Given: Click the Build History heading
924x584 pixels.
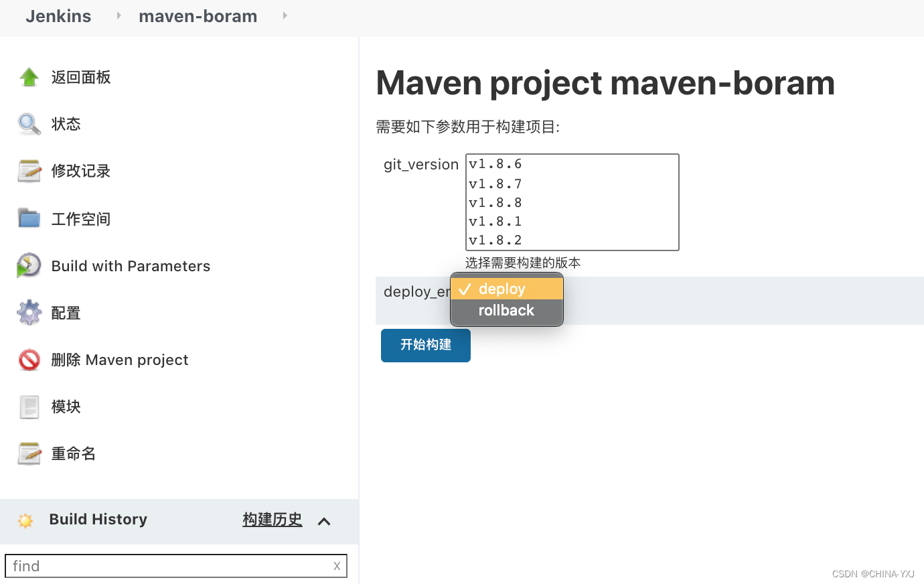Looking at the screenshot, I should point(98,519).
